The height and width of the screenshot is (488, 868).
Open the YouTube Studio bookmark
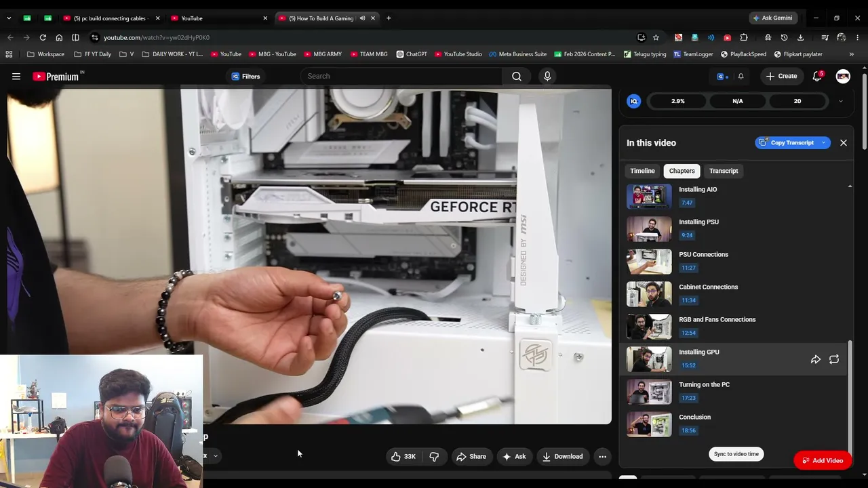coord(459,54)
